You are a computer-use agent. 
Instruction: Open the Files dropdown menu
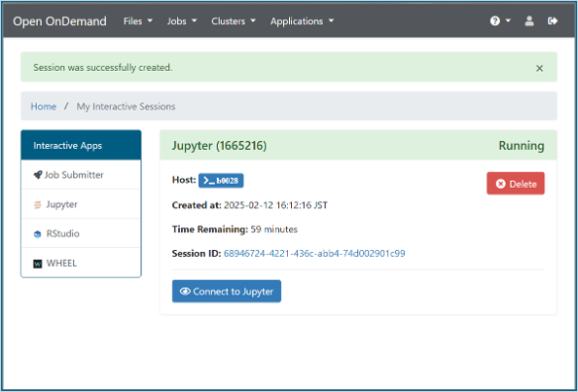tap(138, 21)
